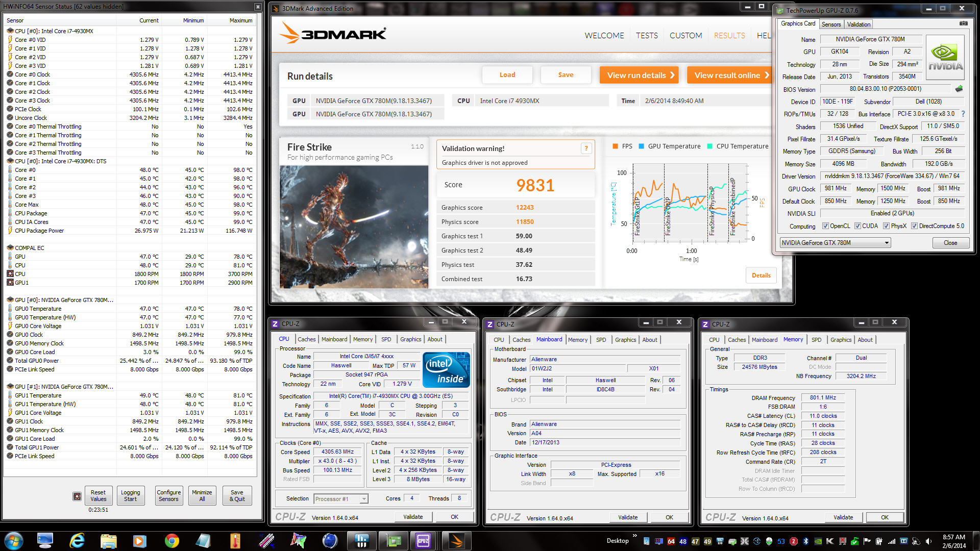Click the cyan CPU Temperature legend swatch
This screenshot has width=980, height=551.
[709, 146]
